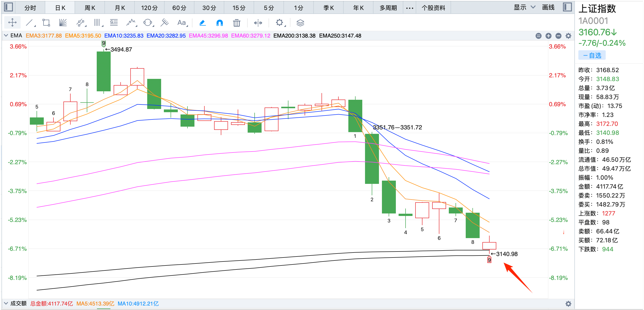Open the 60分 minute chart tab
Image resolution: width=644 pixels, height=310 pixels.
click(179, 8)
